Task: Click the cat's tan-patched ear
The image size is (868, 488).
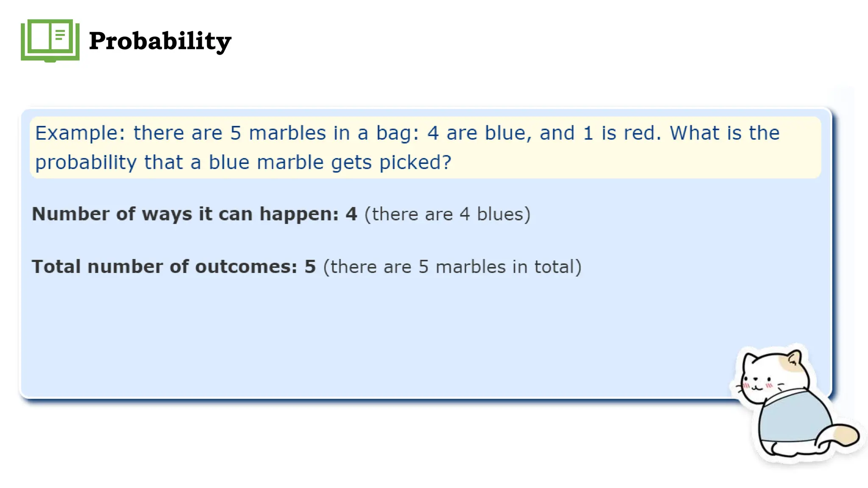Action: [794, 359]
